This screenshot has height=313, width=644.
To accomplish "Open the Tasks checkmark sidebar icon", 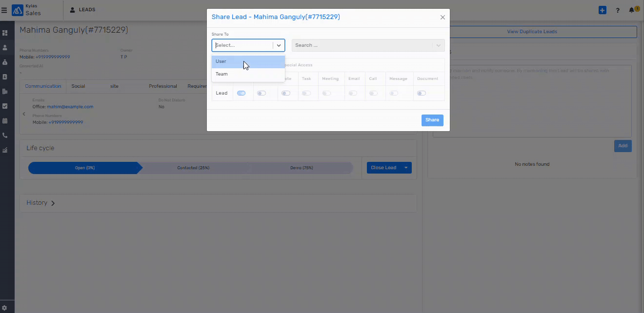I will (5, 106).
